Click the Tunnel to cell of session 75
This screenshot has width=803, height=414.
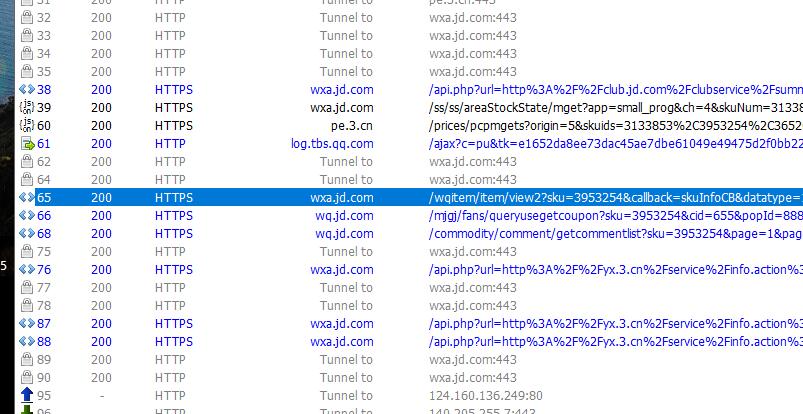pyautogui.click(x=346, y=252)
